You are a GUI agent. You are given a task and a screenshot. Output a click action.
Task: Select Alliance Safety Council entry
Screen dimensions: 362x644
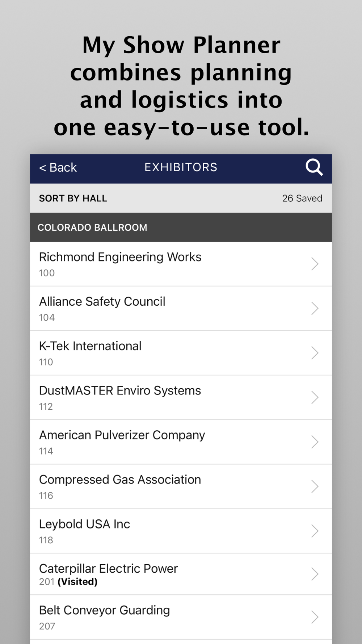pos(102,302)
